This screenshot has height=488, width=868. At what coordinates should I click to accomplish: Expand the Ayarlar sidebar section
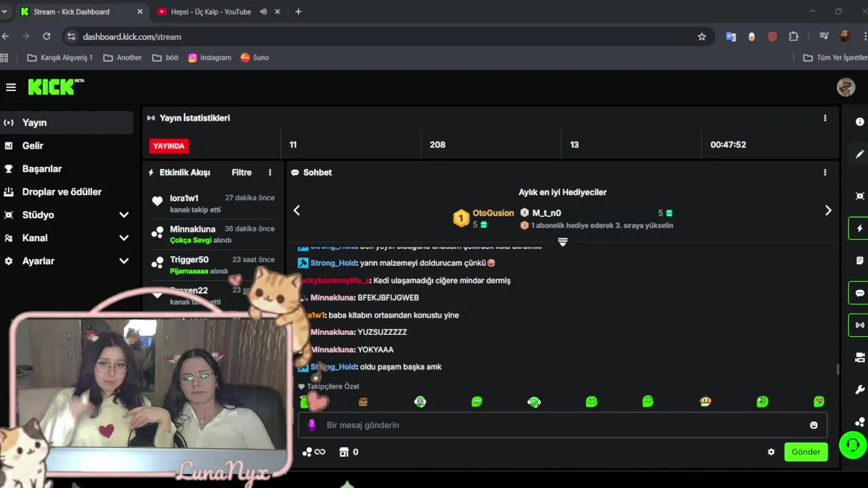tap(124, 261)
